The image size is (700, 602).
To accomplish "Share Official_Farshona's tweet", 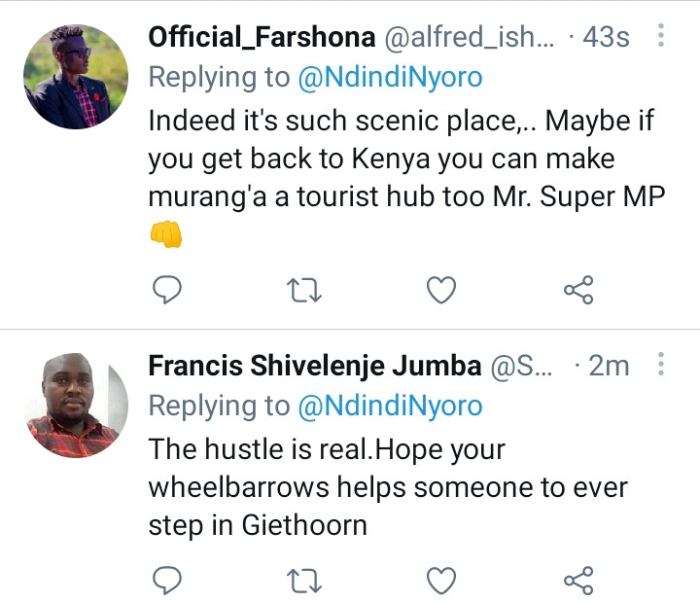I will (x=578, y=290).
